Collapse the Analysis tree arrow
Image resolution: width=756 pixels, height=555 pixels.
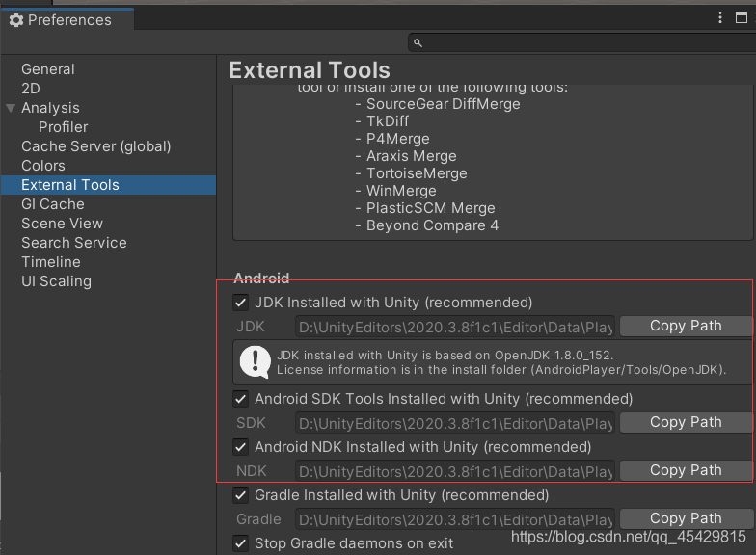11,108
